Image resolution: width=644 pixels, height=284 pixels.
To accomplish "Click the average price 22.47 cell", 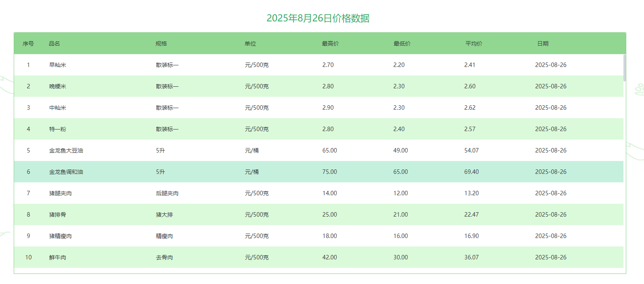I will click(x=472, y=215).
